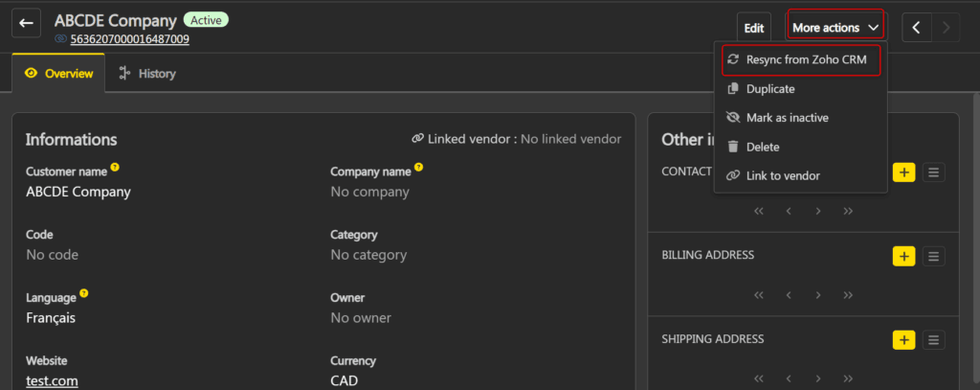Image resolution: width=980 pixels, height=390 pixels.
Task: Open billing address list menu icon
Action: point(934,256)
